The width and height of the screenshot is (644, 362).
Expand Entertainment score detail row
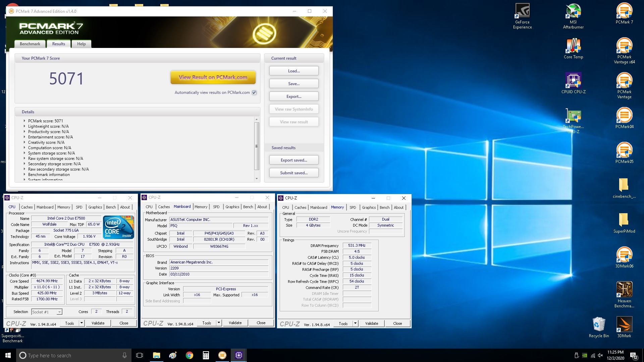click(24, 137)
